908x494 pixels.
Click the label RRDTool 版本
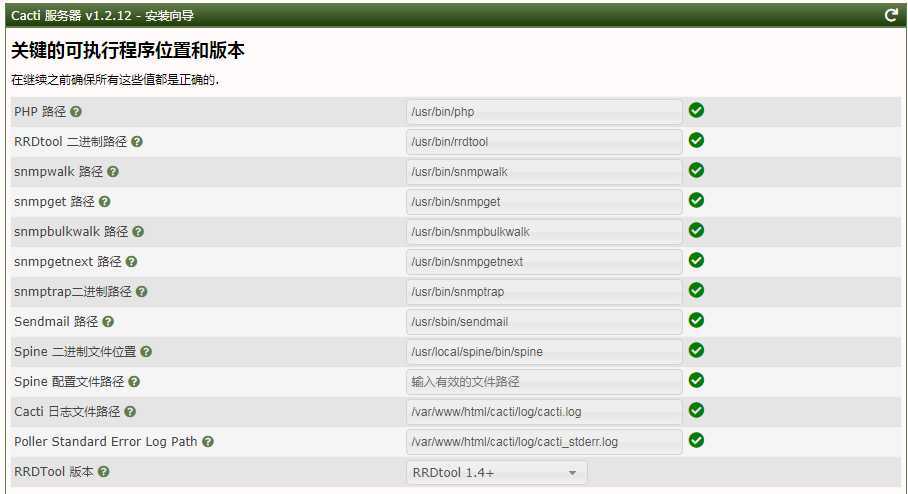pos(54,472)
